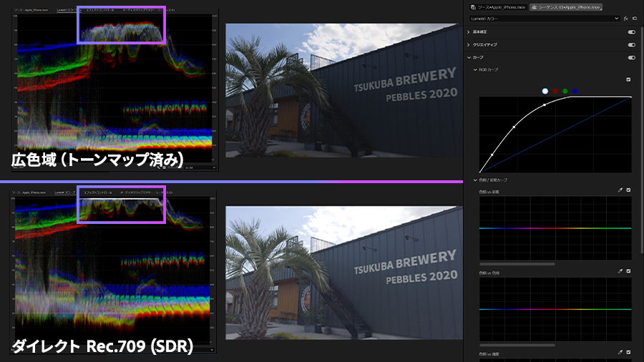
Task: Switch to ソース•Apple_iPhone.mov tab in Lumetri panel
Action: tap(498, 7)
